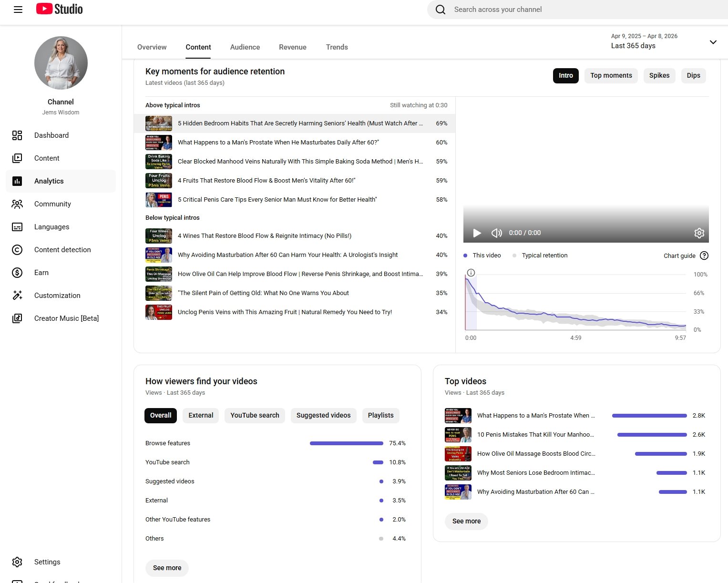Select the Spikes filter chip
Screen dimensions: 728x583
(659, 75)
